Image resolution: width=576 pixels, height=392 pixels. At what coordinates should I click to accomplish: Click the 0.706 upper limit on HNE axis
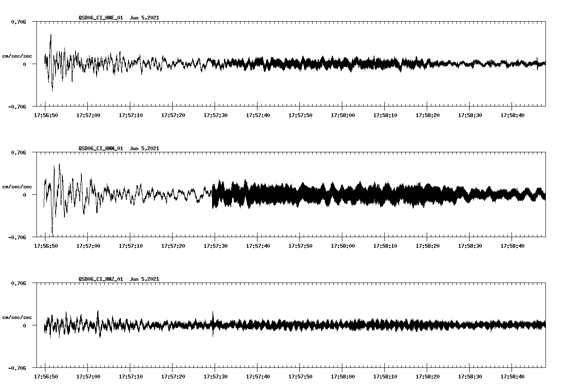click(18, 22)
